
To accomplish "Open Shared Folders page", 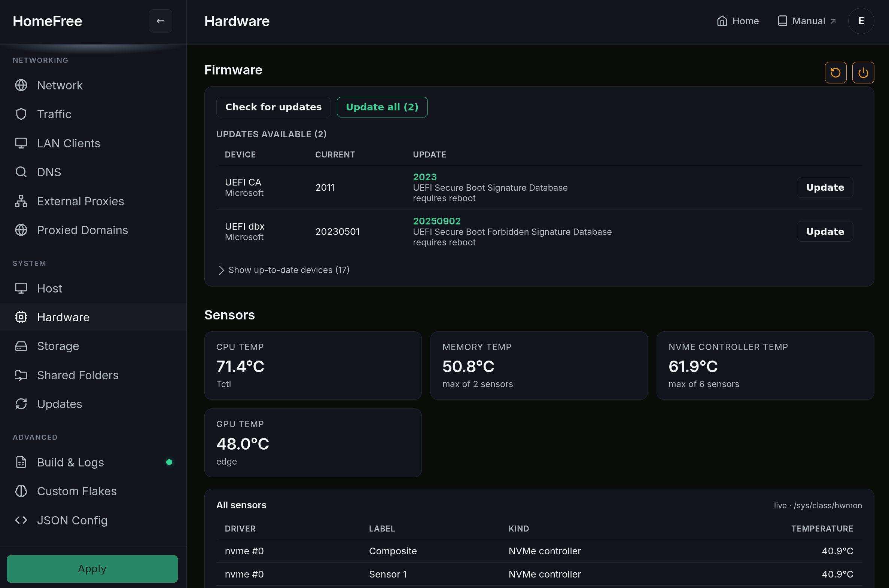I will 93,376.
